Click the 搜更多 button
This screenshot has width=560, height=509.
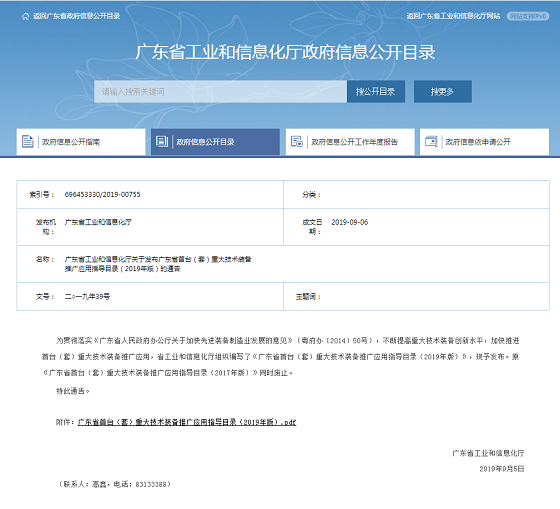[x=443, y=92]
